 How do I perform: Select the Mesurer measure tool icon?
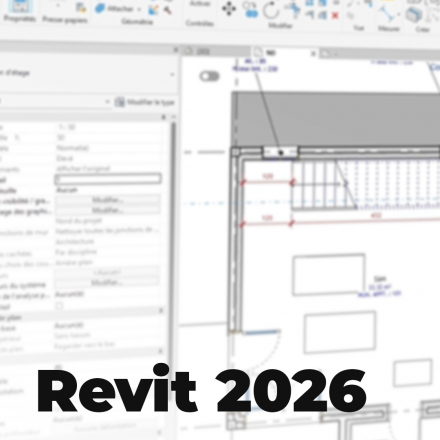[386, 13]
